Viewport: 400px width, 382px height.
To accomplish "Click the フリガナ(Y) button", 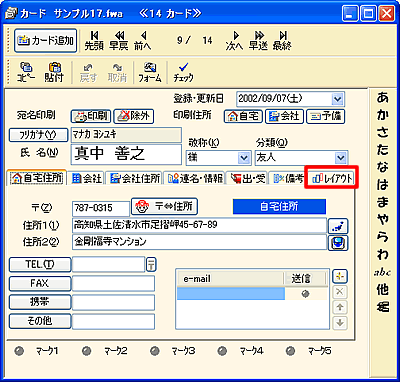I will click(x=38, y=135).
